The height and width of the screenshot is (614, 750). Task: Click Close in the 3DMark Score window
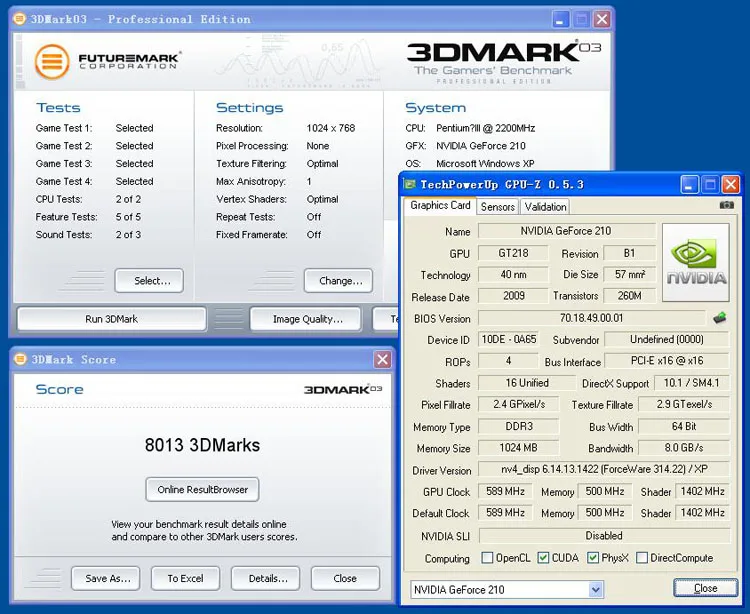(x=345, y=579)
